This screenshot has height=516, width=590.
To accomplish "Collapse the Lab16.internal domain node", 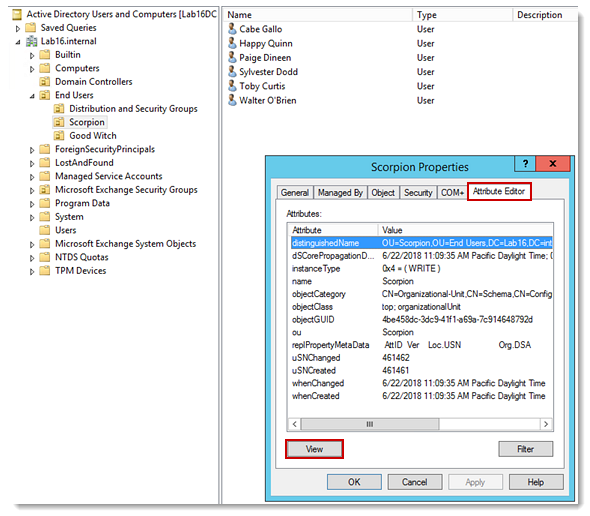I will click(18, 42).
